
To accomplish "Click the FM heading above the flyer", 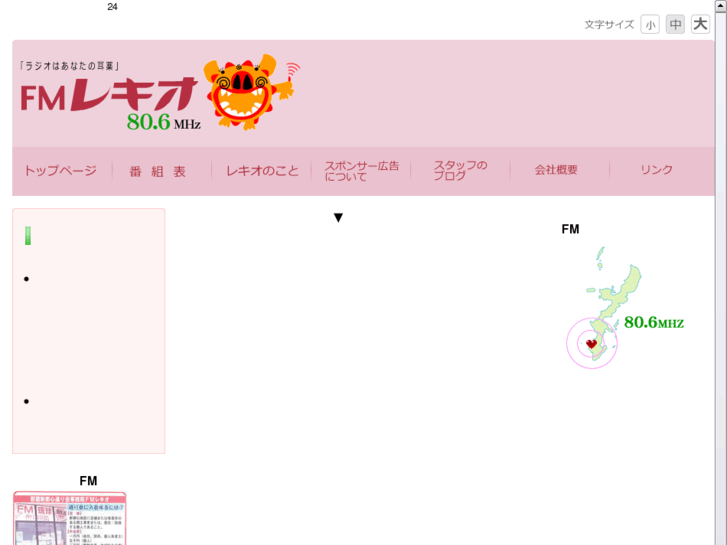I will click(88, 481).
